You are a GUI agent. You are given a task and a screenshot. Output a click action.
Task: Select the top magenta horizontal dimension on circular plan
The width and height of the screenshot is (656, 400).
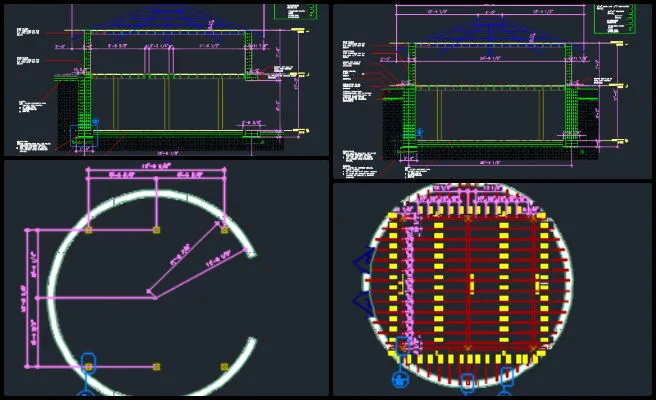pos(156,168)
